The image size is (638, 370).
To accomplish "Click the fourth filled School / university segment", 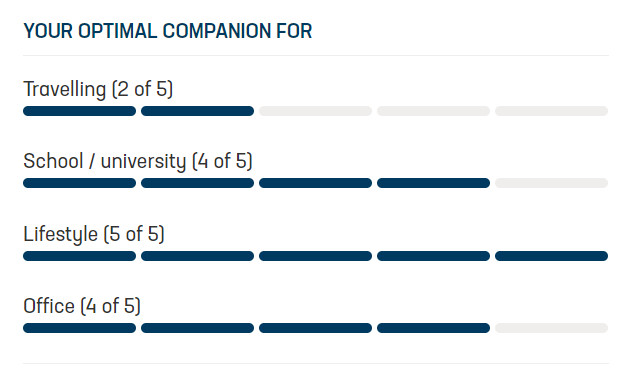I will [x=433, y=183].
